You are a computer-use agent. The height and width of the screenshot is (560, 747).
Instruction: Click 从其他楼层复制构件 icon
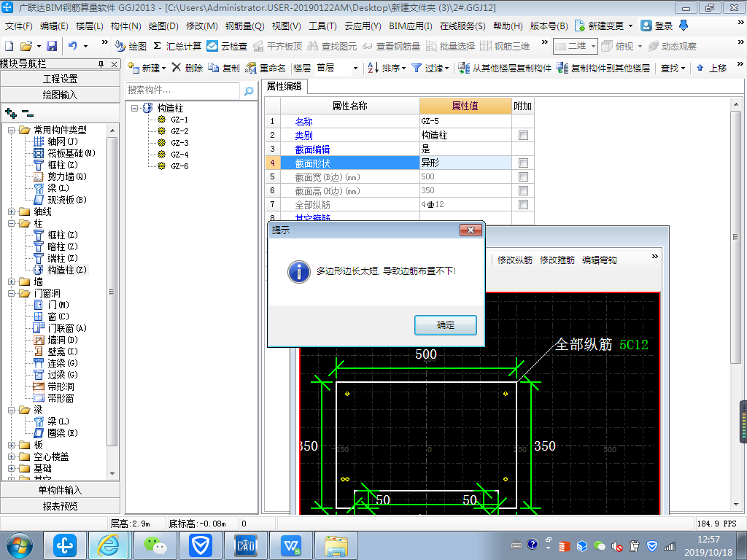click(x=464, y=68)
